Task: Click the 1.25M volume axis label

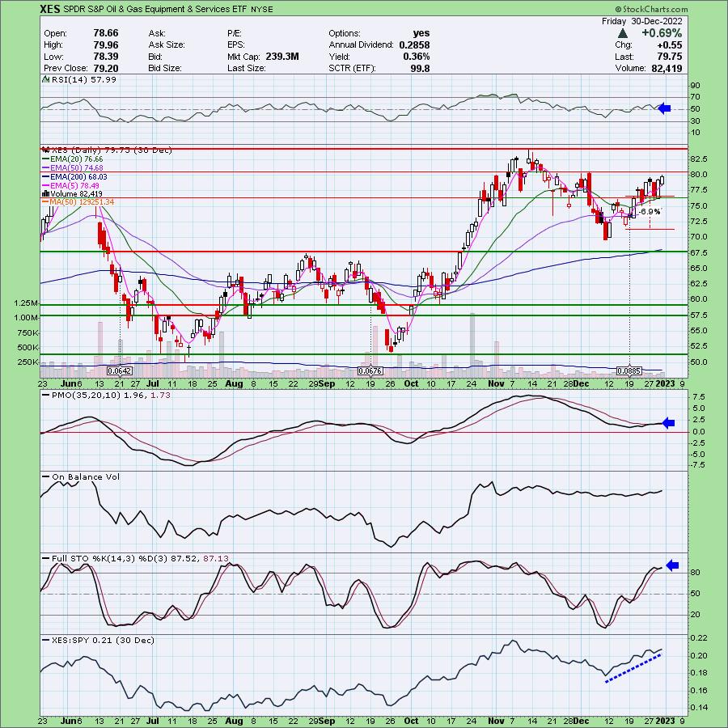Action: (26, 303)
